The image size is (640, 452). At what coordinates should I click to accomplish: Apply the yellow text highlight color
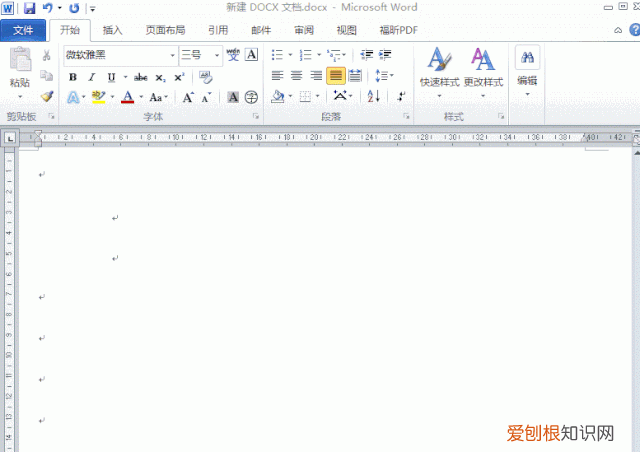tap(98, 97)
